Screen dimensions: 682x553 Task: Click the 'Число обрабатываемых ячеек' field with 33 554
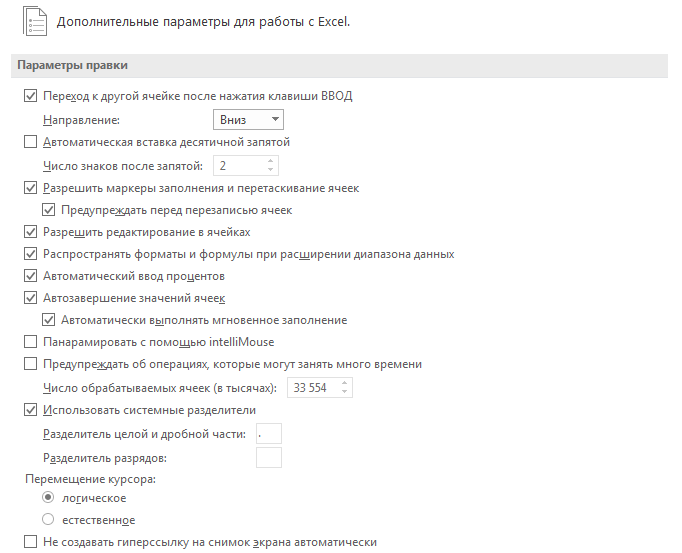point(311,388)
